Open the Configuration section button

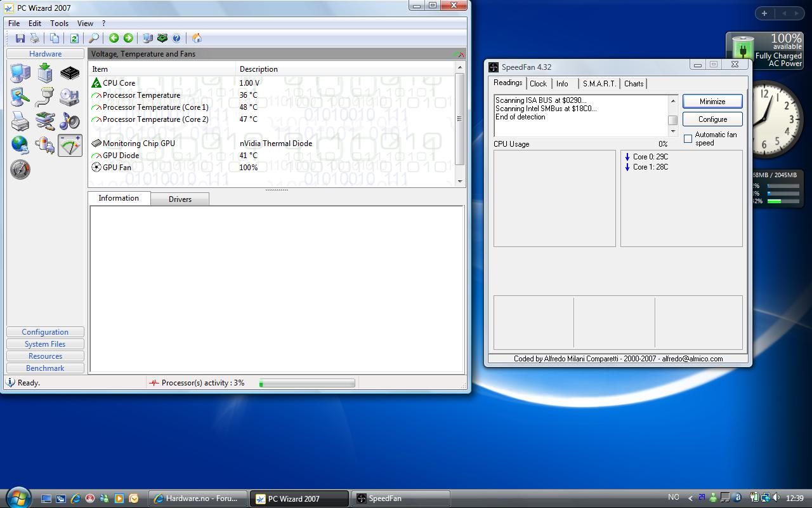coord(45,332)
